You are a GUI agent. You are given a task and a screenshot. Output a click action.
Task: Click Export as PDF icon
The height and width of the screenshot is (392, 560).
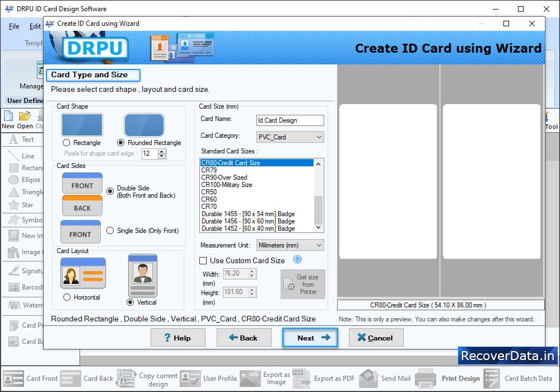click(301, 379)
